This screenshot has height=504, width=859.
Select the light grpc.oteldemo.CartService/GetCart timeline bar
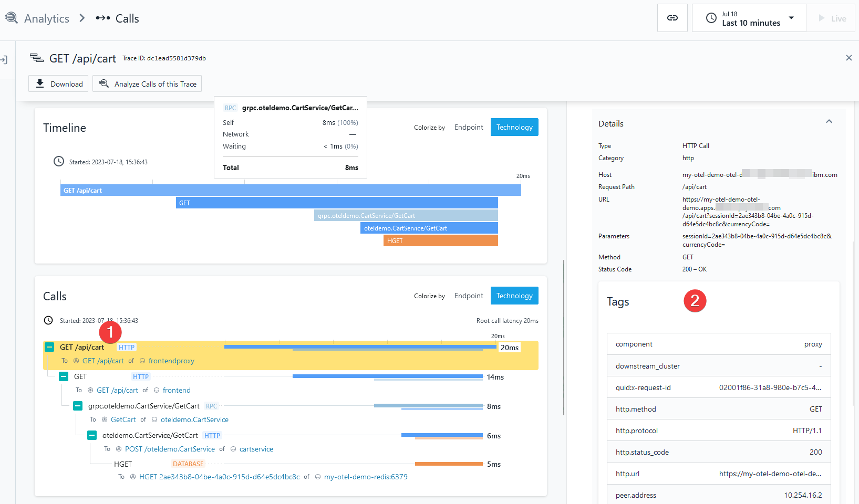[406, 215]
